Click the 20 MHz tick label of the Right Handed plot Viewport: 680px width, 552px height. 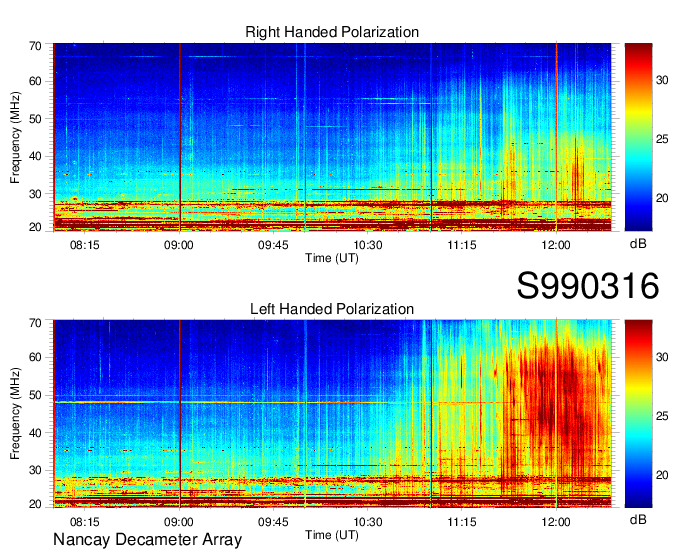click(35, 227)
